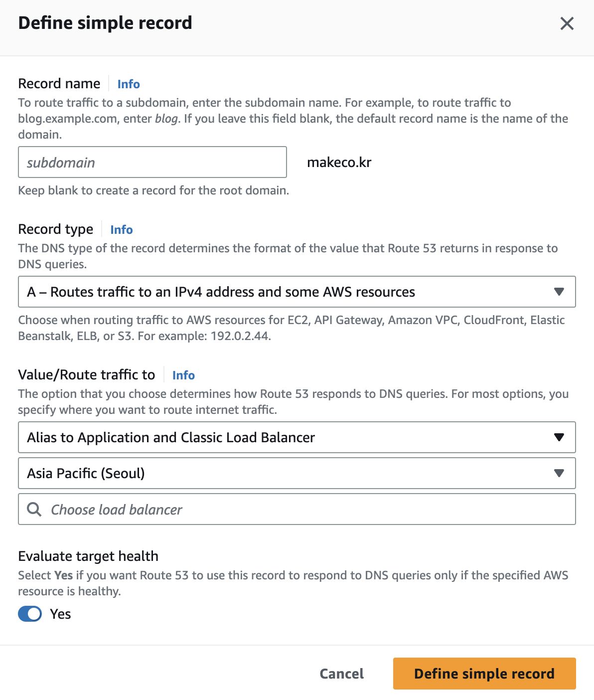The width and height of the screenshot is (594, 700).
Task: Click the Define simple record dialog title
Action: coord(105,23)
